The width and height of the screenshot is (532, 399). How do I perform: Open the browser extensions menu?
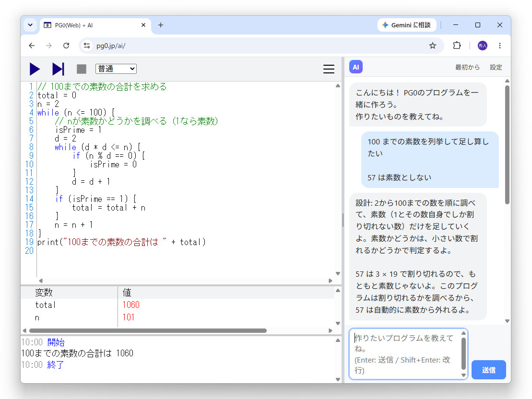click(x=457, y=46)
